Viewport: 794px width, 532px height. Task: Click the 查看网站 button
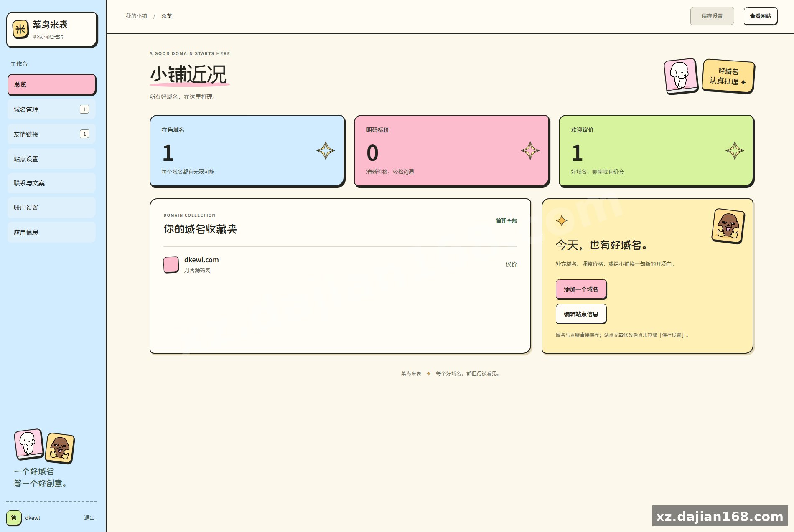(760, 16)
